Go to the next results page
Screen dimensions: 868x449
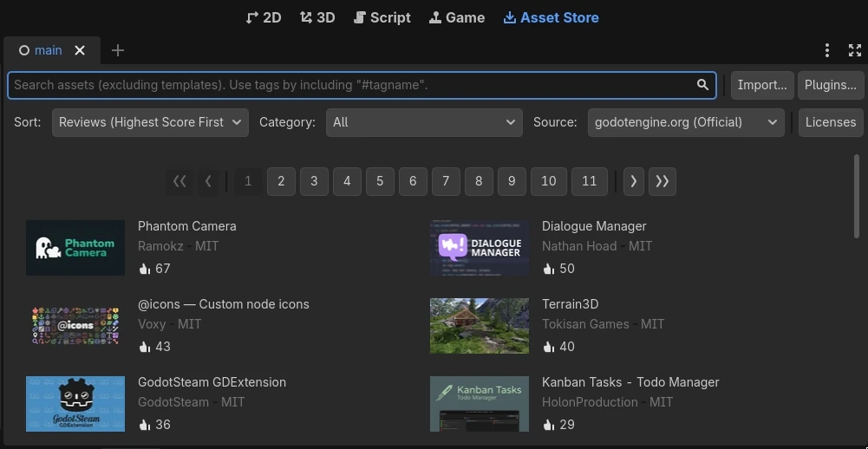[x=634, y=181]
